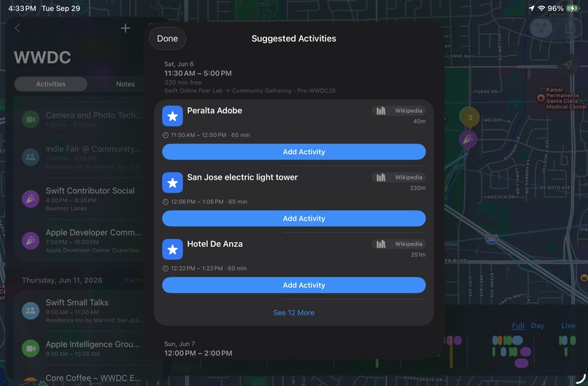The width and height of the screenshot is (588, 386).
Task: Switch to the Notes tab
Action: 125,84
